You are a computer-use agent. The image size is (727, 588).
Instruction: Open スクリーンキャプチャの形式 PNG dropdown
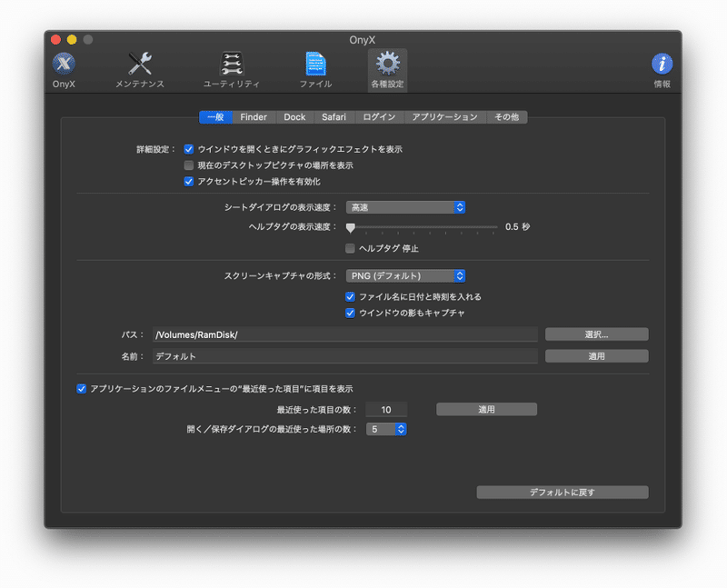point(405,276)
